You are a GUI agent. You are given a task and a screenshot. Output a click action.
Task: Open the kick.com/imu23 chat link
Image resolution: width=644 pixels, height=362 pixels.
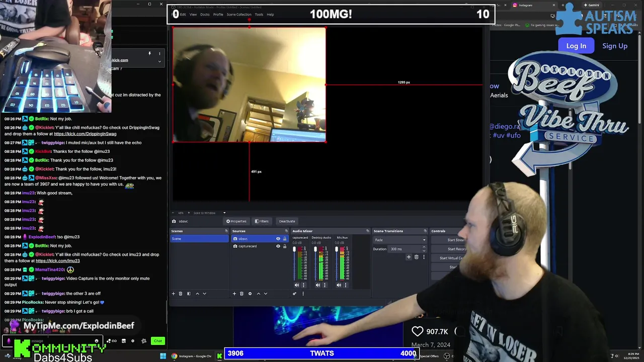pos(57,261)
